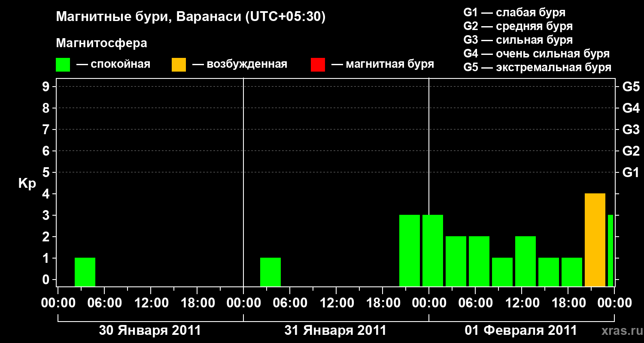Image resolution: width=644 pixels, height=343 pixels.
Task: Click the first '00:00' label starting 30 January
Action: pyautogui.click(x=58, y=303)
